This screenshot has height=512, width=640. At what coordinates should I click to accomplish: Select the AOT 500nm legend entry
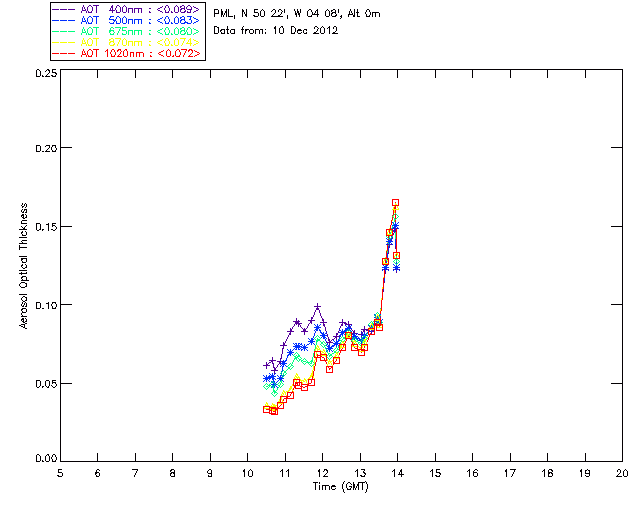tap(127, 20)
